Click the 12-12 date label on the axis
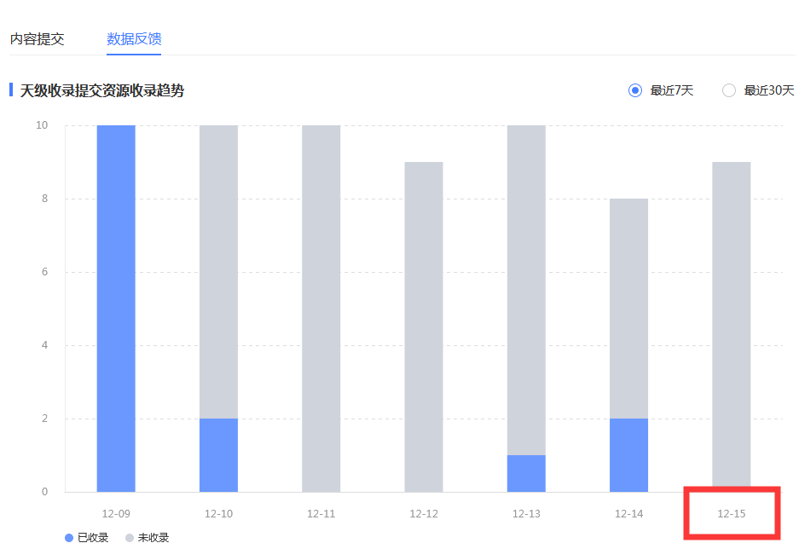799x543 pixels. click(424, 514)
